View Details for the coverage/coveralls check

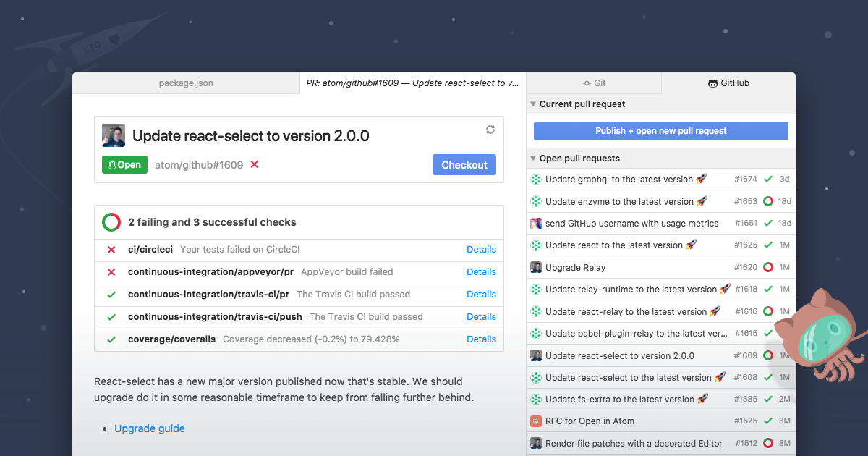(x=481, y=339)
